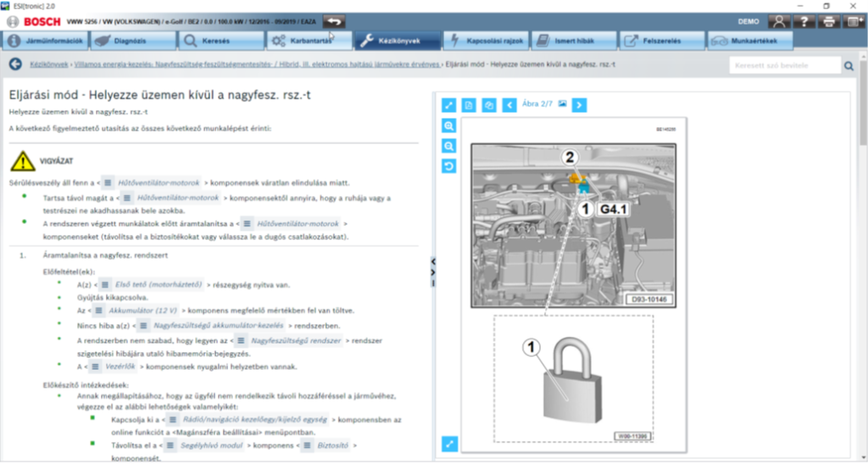Open the Kapcsolási rajzok tab
The width and height of the screenshot is (868, 464).
click(x=487, y=41)
